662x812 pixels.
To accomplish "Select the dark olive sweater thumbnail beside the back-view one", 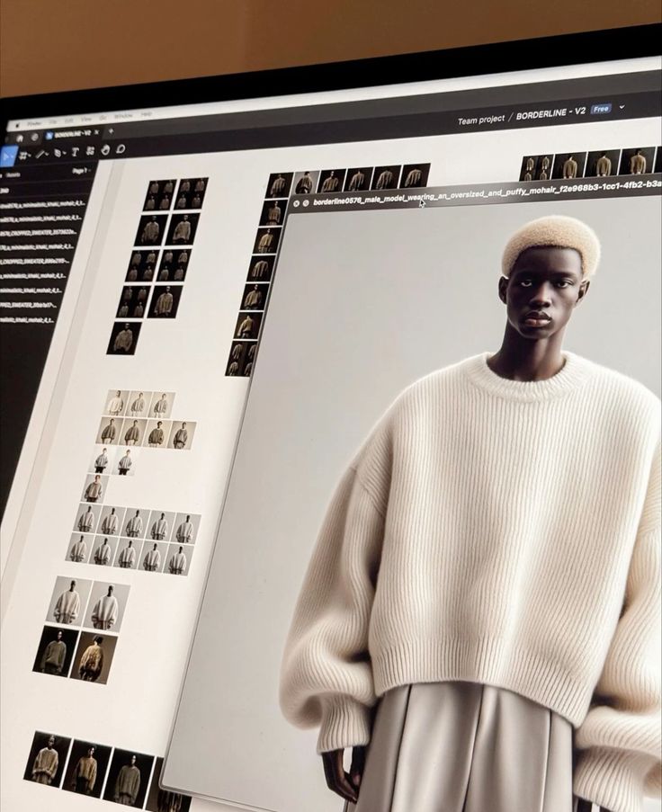I will click(x=55, y=651).
